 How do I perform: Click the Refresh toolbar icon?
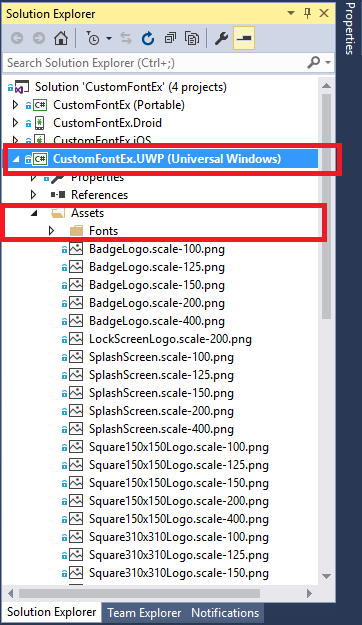point(148,38)
